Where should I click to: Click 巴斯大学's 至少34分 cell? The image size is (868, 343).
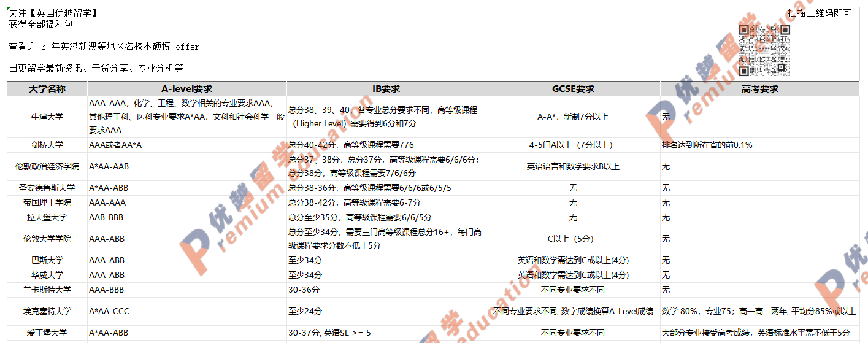386,260
